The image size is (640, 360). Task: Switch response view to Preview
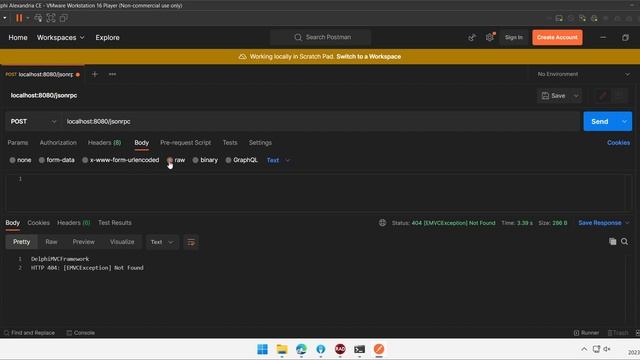click(84, 242)
